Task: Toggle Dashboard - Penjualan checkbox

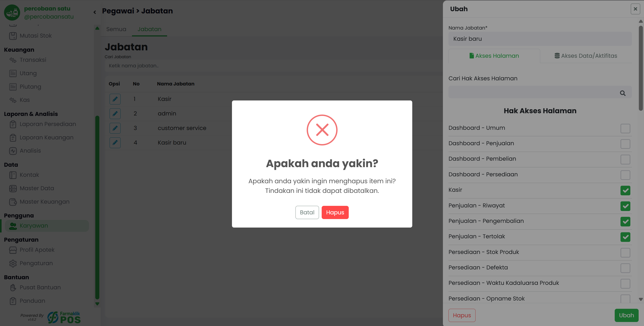Action: [x=625, y=144]
